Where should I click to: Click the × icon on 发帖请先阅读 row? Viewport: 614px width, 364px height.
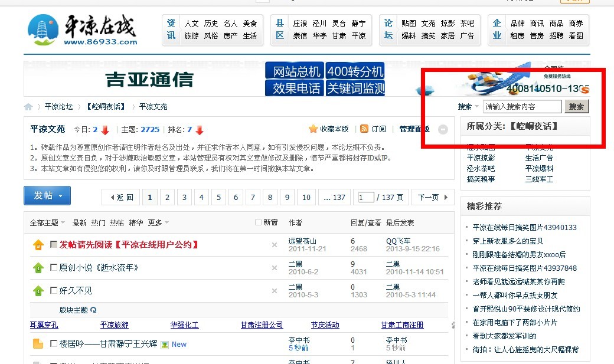pos(275,245)
